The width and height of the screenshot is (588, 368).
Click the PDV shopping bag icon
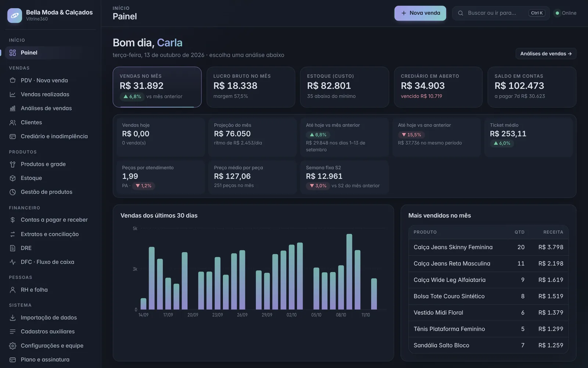tap(12, 80)
